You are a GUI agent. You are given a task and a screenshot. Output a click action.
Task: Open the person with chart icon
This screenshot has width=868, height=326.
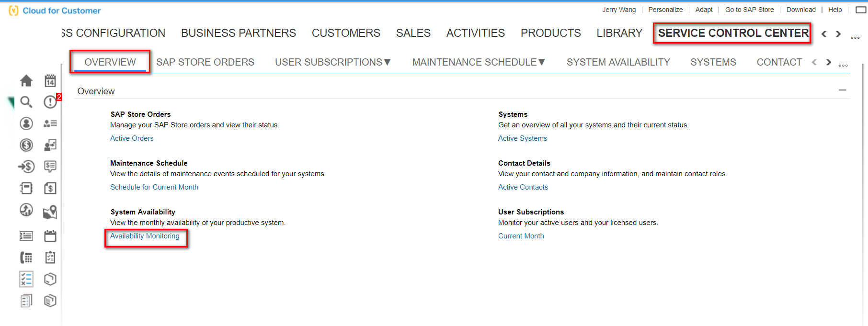(50, 145)
